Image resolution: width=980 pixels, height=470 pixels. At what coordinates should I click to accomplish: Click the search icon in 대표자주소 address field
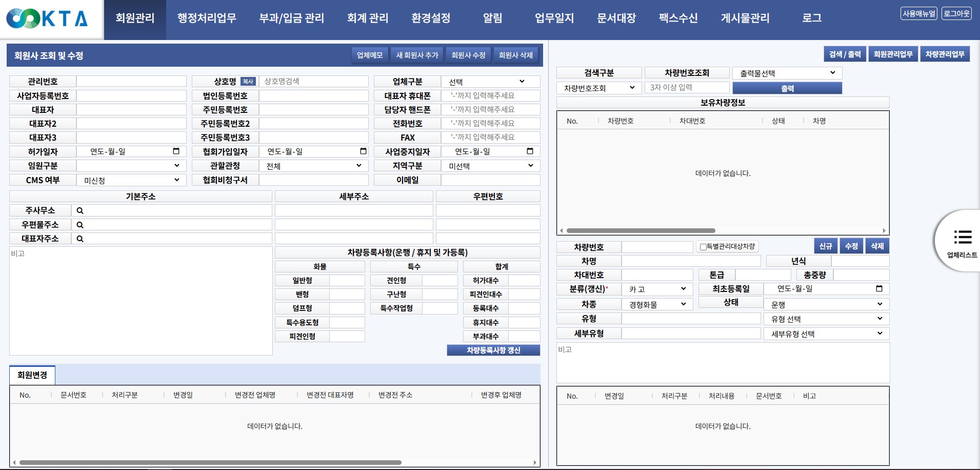click(x=80, y=239)
